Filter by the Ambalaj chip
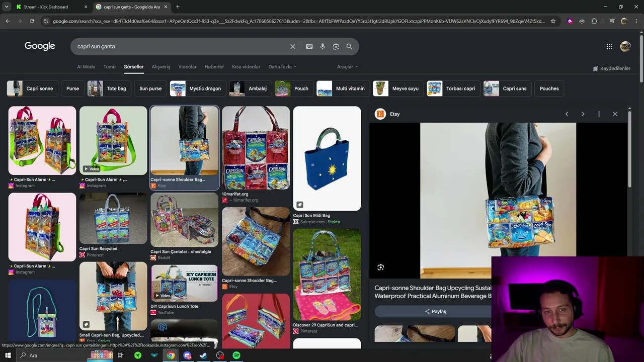The height and width of the screenshot is (362, 644). pos(251,88)
